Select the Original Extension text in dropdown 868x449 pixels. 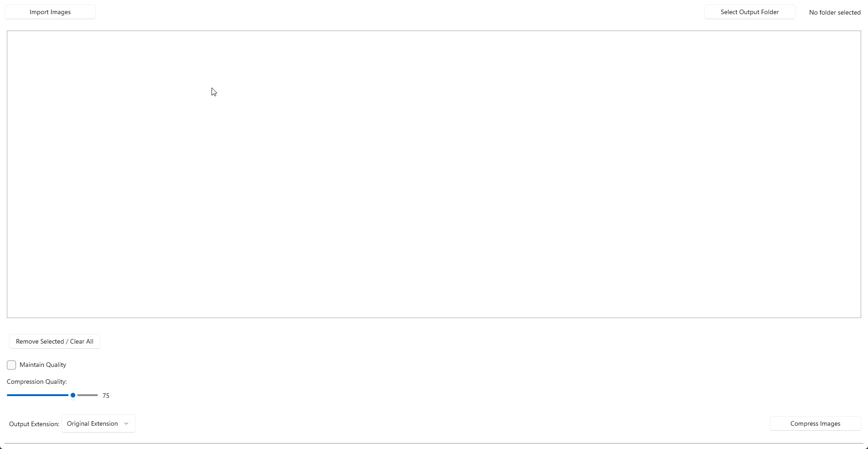93,423
